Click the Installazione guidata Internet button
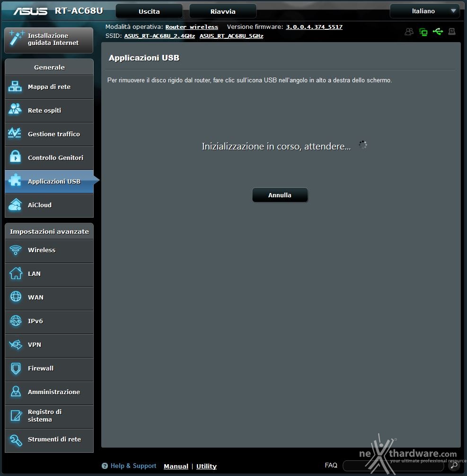The height and width of the screenshot is (476, 467). (49, 40)
